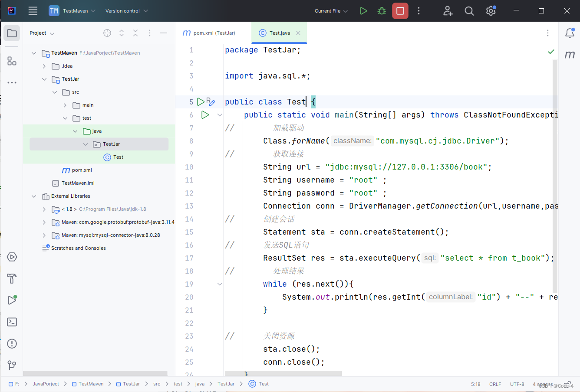The width and height of the screenshot is (580, 392).
Task: Collapse External Libraries node
Action: pos(34,196)
